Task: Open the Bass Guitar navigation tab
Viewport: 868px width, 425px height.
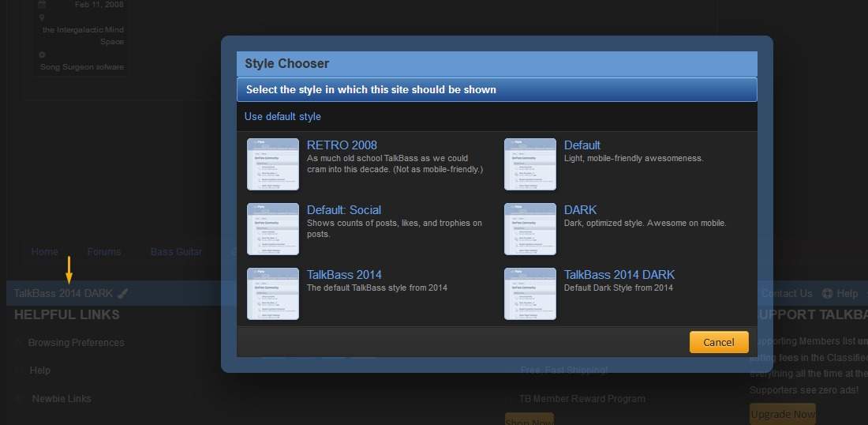Action: point(176,251)
